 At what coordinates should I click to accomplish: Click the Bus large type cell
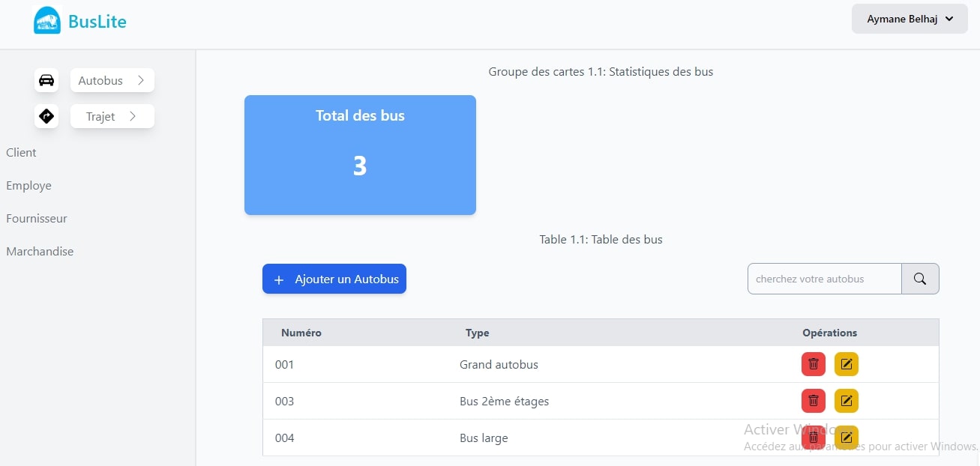pyautogui.click(x=484, y=438)
